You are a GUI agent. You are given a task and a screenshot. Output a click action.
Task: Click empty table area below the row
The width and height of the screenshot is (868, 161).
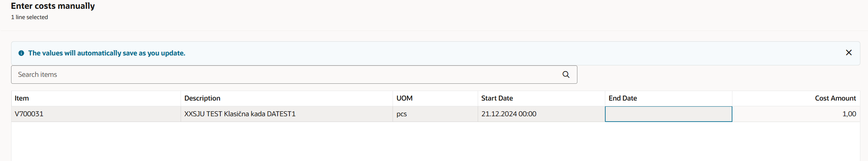[435, 141]
